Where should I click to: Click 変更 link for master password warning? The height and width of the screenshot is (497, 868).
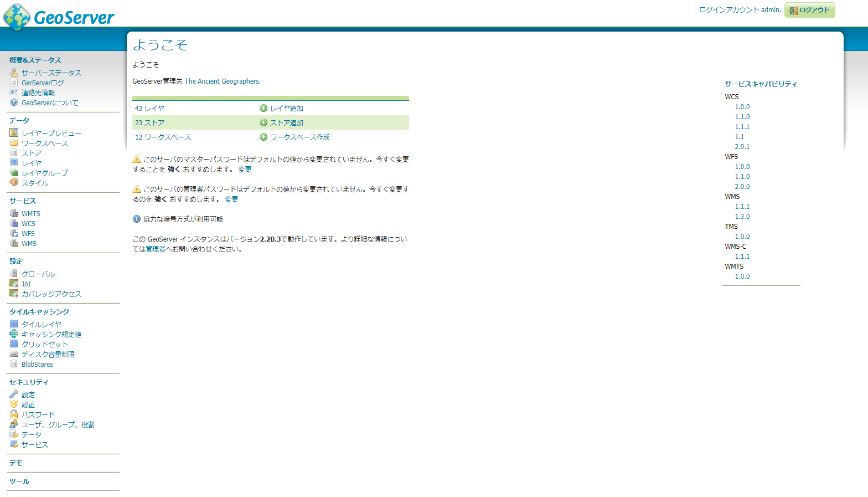pos(245,170)
